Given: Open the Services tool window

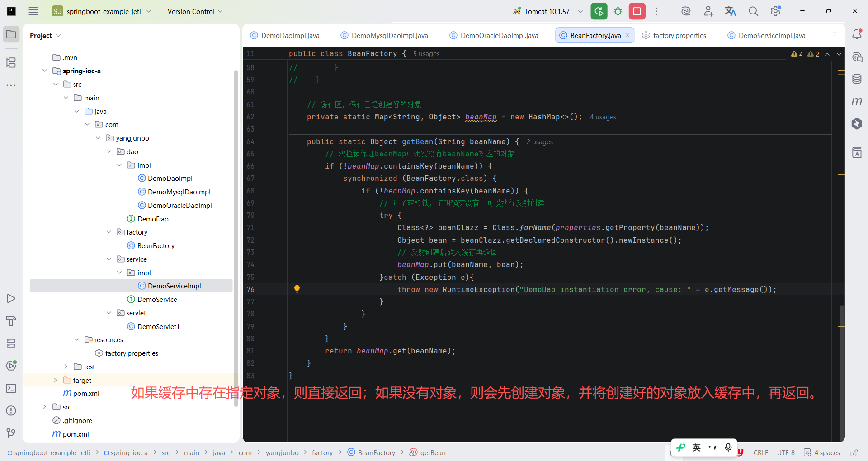Looking at the screenshot, I should [11, 343].
